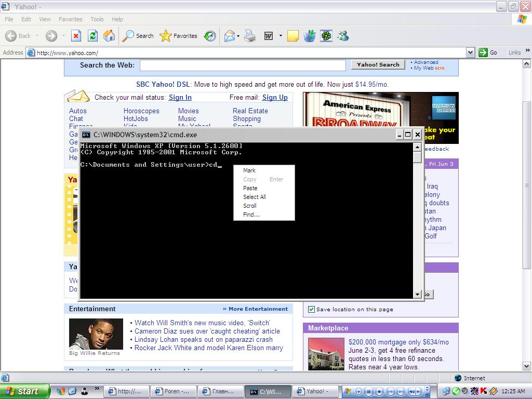532x399 pixels.
Task: Click the Stop (red X) toolbar icon
Action: click(76, 36)
